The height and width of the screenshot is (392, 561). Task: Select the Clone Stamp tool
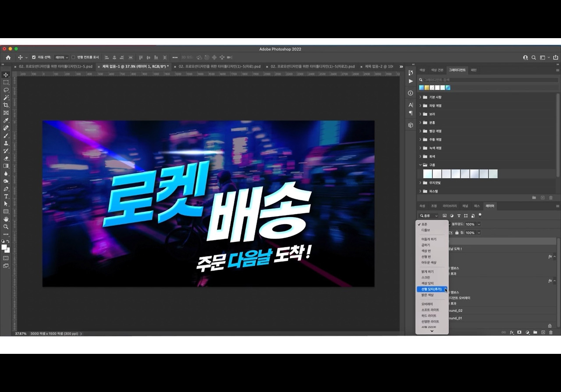pos(6,143)
